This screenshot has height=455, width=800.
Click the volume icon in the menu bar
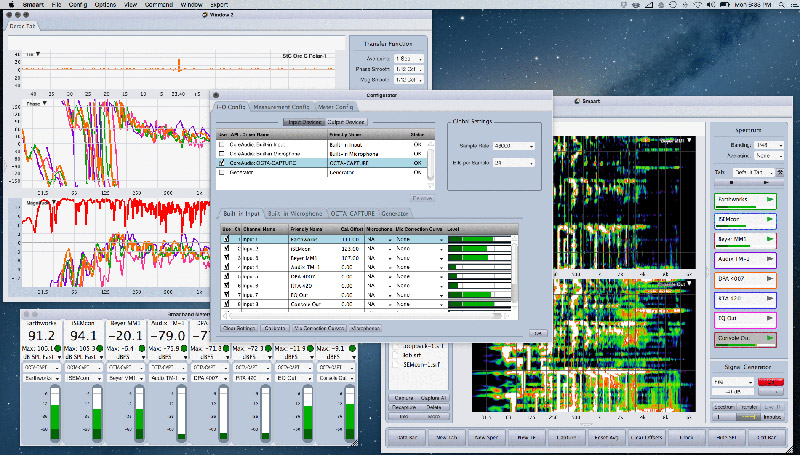(x=711, y=4)
